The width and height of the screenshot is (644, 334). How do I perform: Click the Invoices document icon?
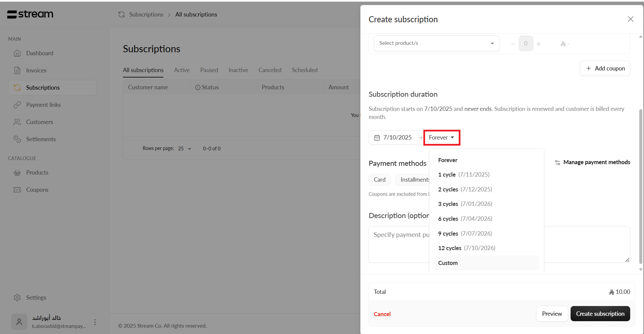coord(17,70)
